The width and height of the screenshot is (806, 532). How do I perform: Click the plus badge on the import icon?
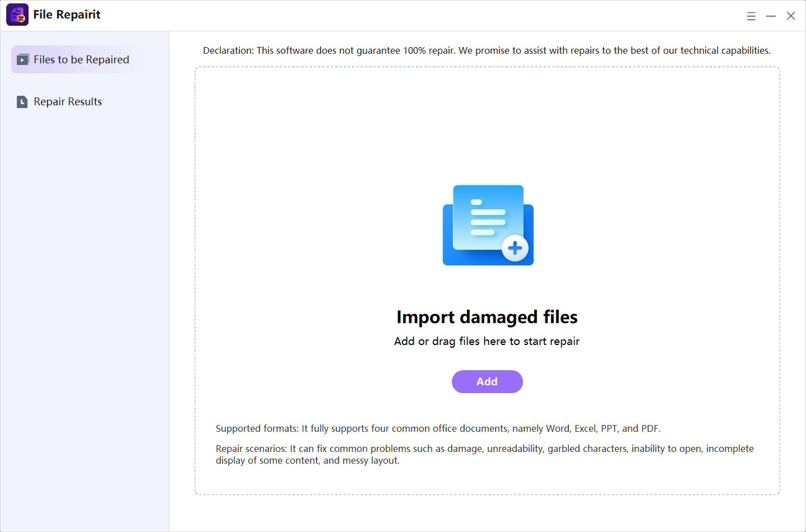pos(515,248)
